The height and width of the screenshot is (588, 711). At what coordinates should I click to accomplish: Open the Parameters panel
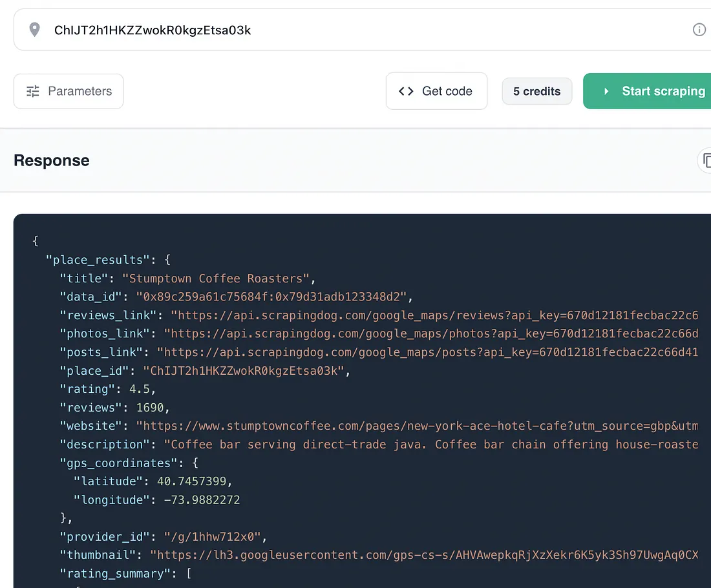click(68, 91)
